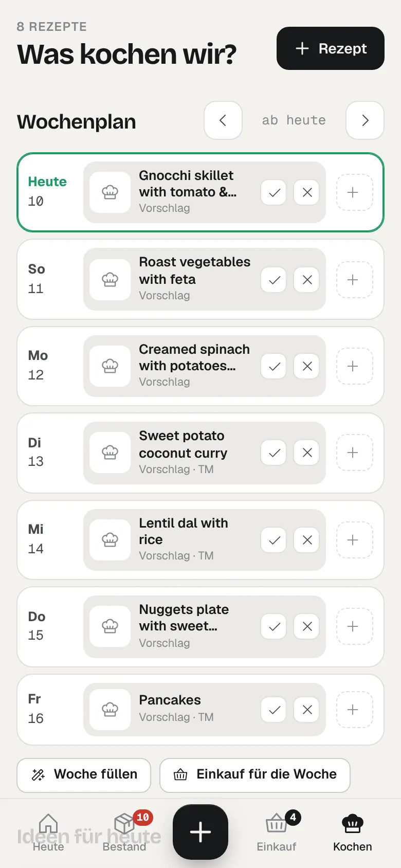Switch to the Heute home tab
401x868 pixels.
pyautogui.click(x=48, y=832)
